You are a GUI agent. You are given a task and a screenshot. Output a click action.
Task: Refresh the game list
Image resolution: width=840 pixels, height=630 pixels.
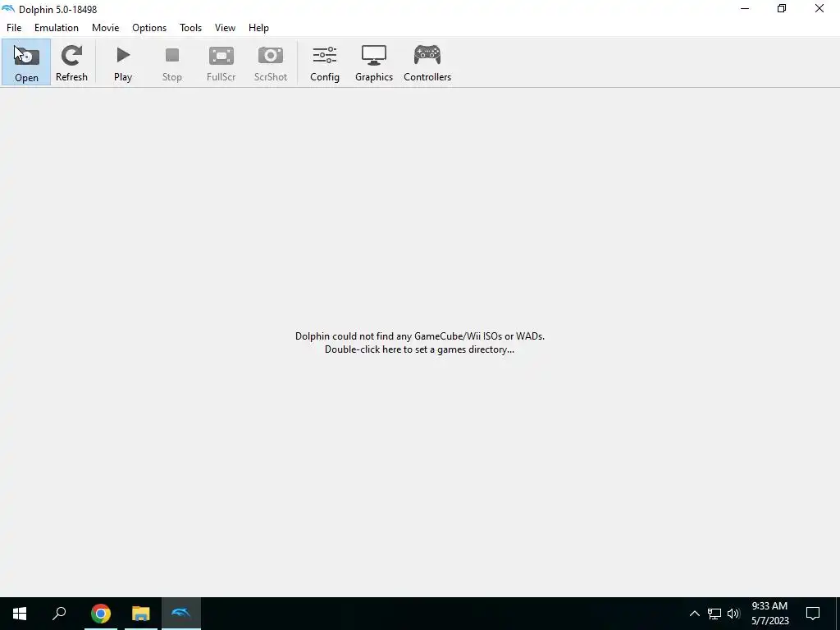coord(71,62)
